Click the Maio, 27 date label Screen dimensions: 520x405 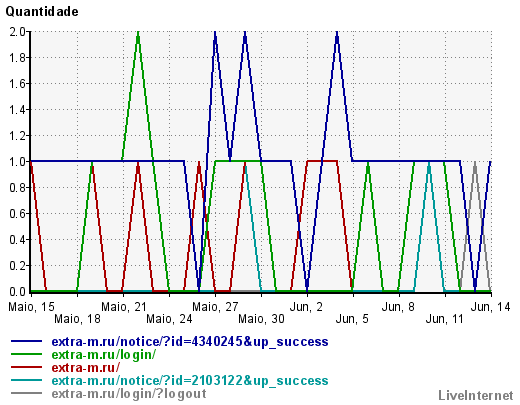click(x=215, y=307)
